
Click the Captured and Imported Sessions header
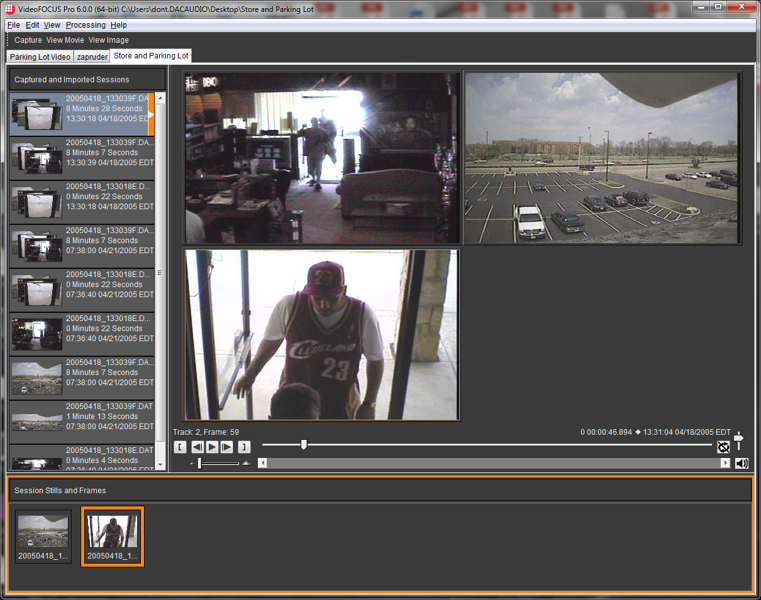pos(87,80)
